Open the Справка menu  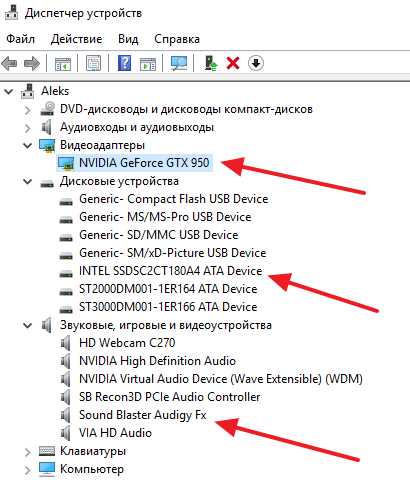(x=177, y=39)
